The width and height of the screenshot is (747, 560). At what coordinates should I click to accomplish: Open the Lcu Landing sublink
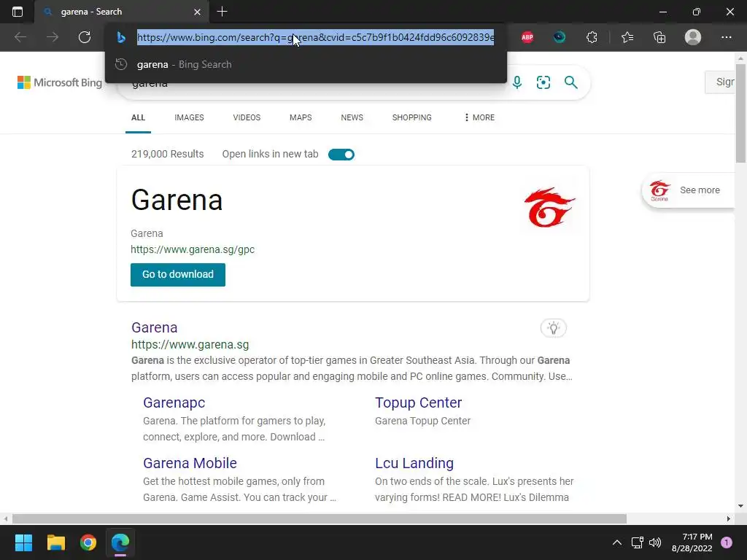414,463
